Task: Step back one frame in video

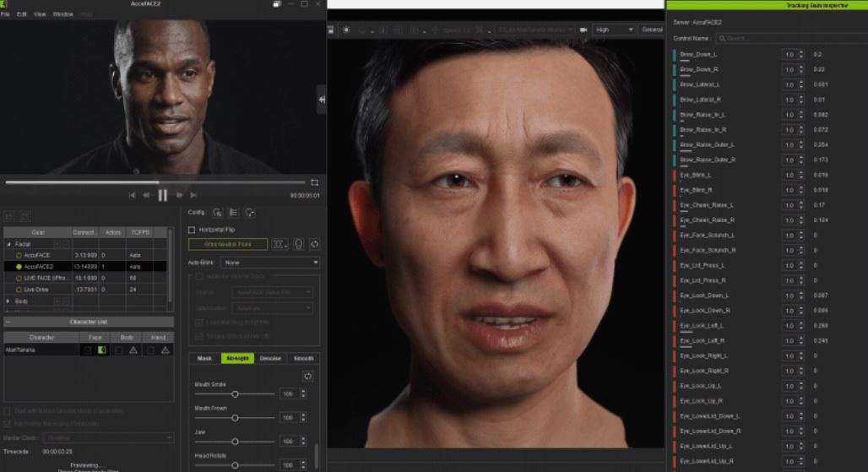Action: [146, 195]
